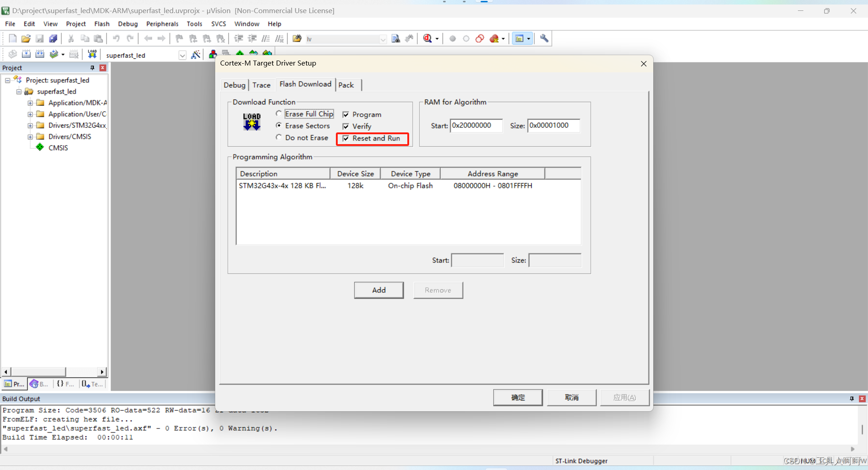This screenshot has height=470, width=868.
Task: Select the Erase Full Chip radio button
Action: [x=279, y=114]
